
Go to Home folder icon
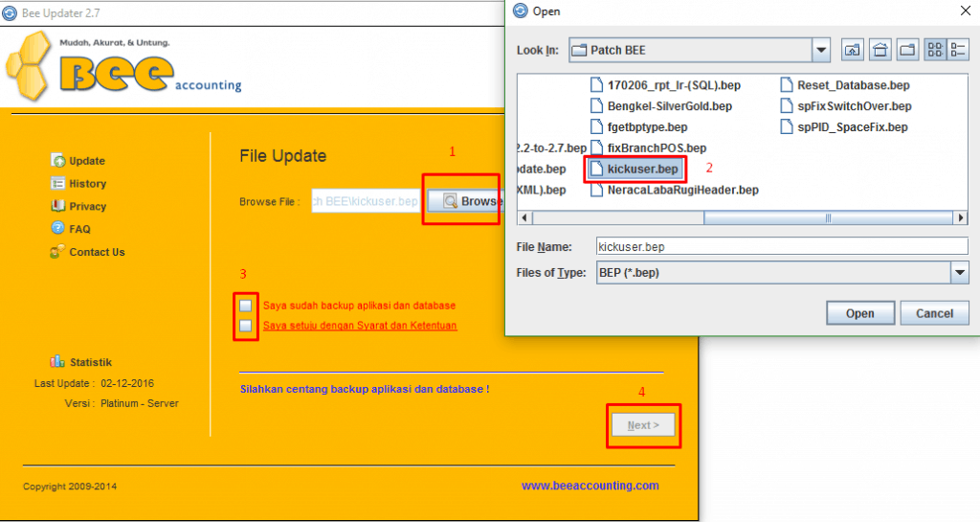[x=880, y=50]
